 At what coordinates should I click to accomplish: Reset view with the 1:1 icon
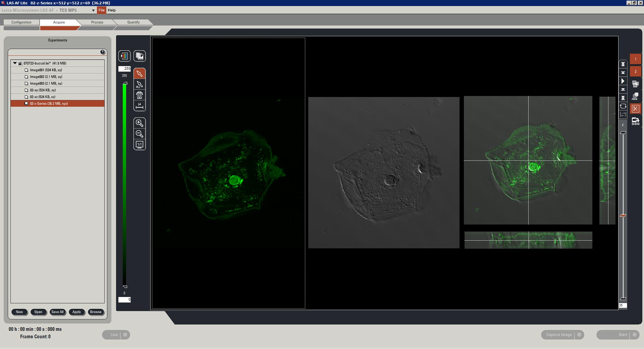point(139,145)
